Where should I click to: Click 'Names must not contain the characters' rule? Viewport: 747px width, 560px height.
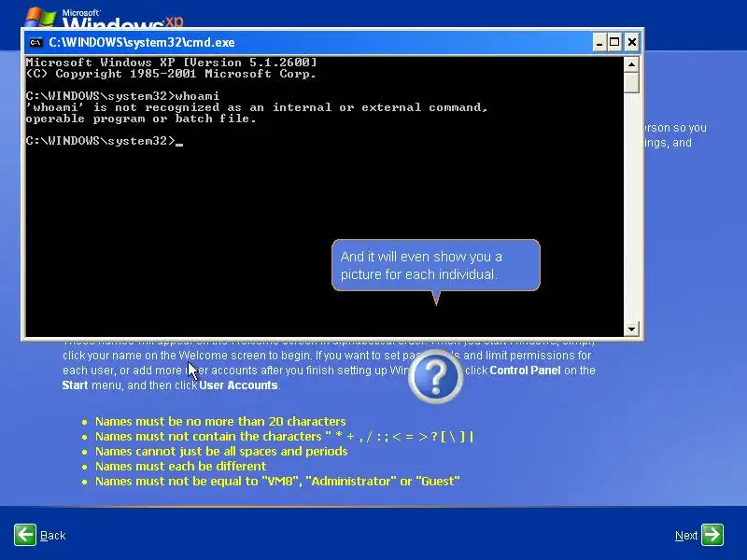(285, 436)
